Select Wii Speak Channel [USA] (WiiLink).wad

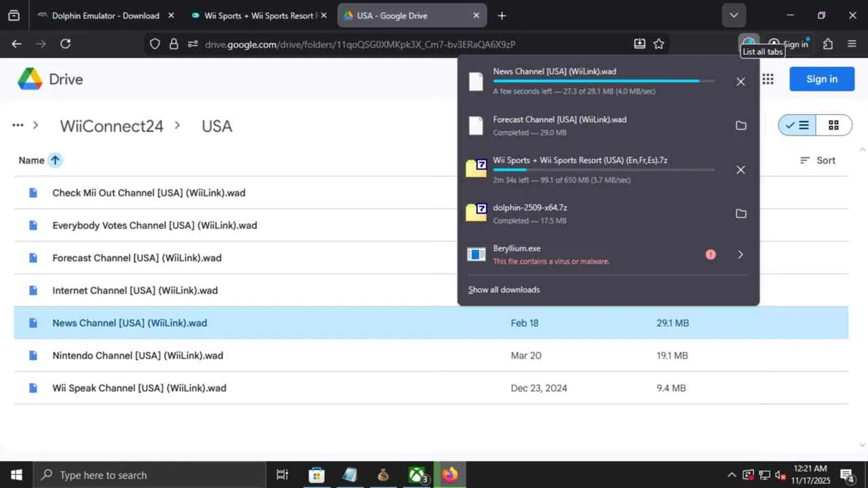coord(431,388)
